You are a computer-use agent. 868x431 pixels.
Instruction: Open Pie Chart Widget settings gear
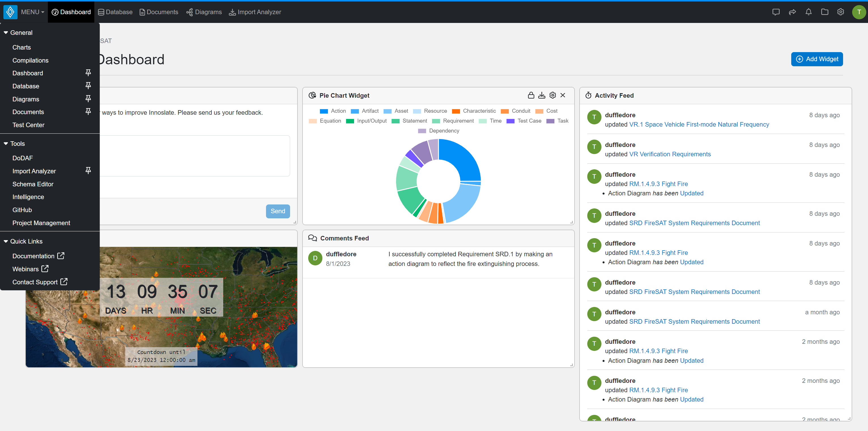(x=552, y=95)
